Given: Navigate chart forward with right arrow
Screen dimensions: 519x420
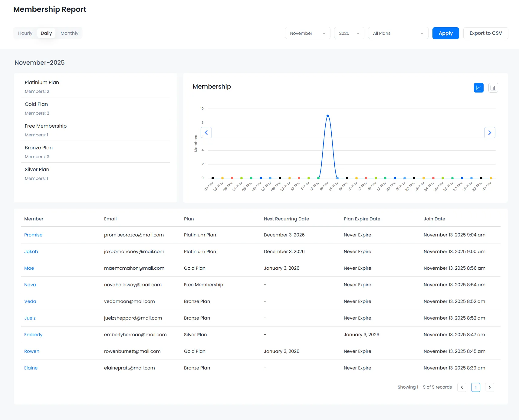Looking at the screenshot, I should pyautogui.click(x=490, y=132).
